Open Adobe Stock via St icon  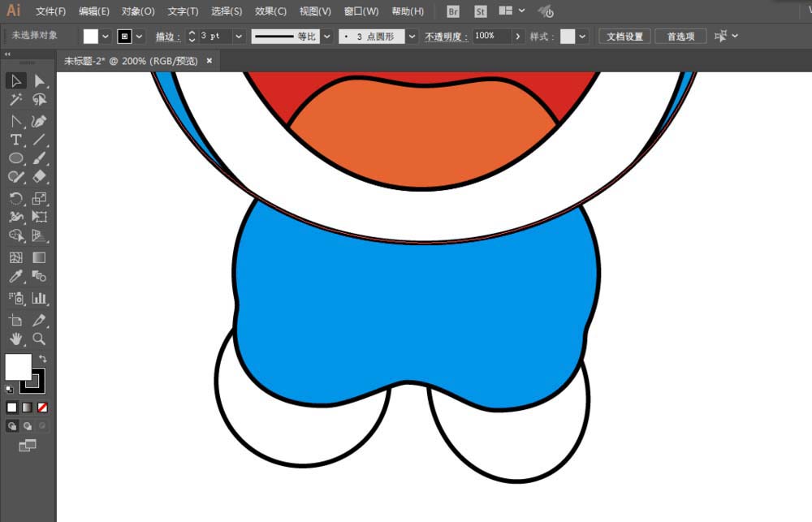click(481, 11)
